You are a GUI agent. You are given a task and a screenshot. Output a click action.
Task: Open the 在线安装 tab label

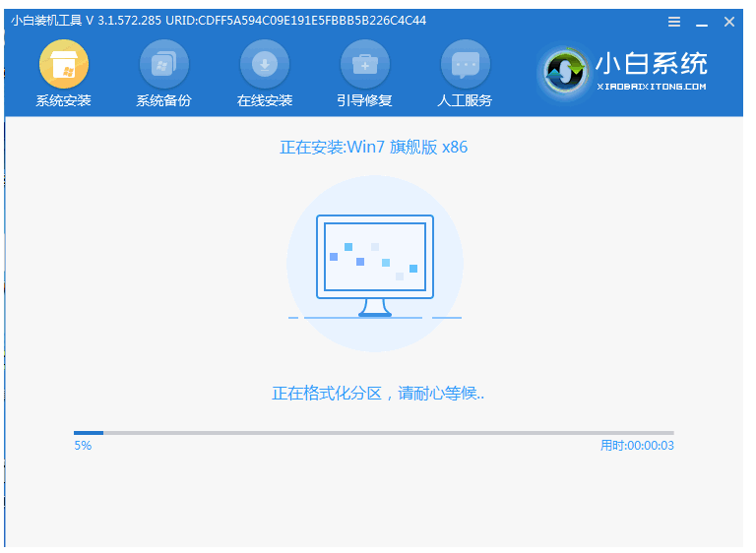point(265,100)
